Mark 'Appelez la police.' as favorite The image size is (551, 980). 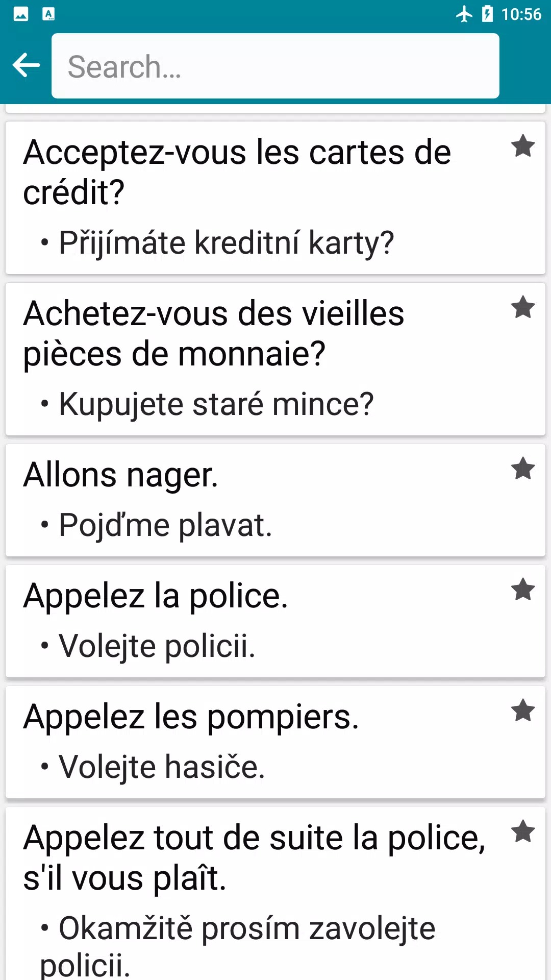(523, 590)
